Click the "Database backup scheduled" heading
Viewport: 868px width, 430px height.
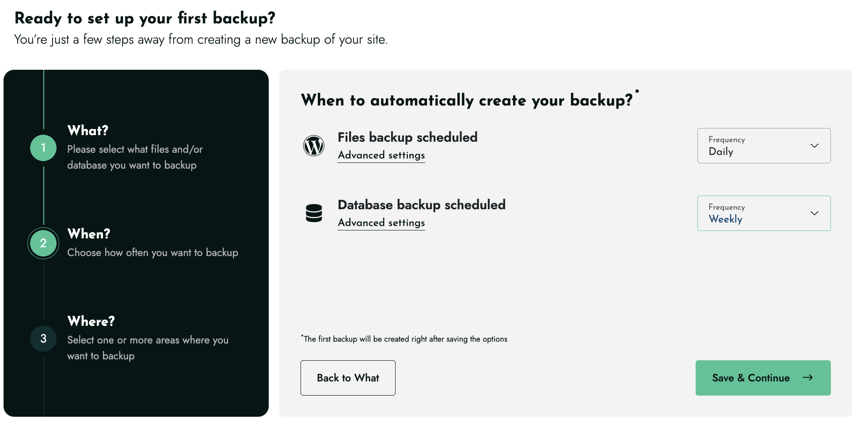point(421,205)
